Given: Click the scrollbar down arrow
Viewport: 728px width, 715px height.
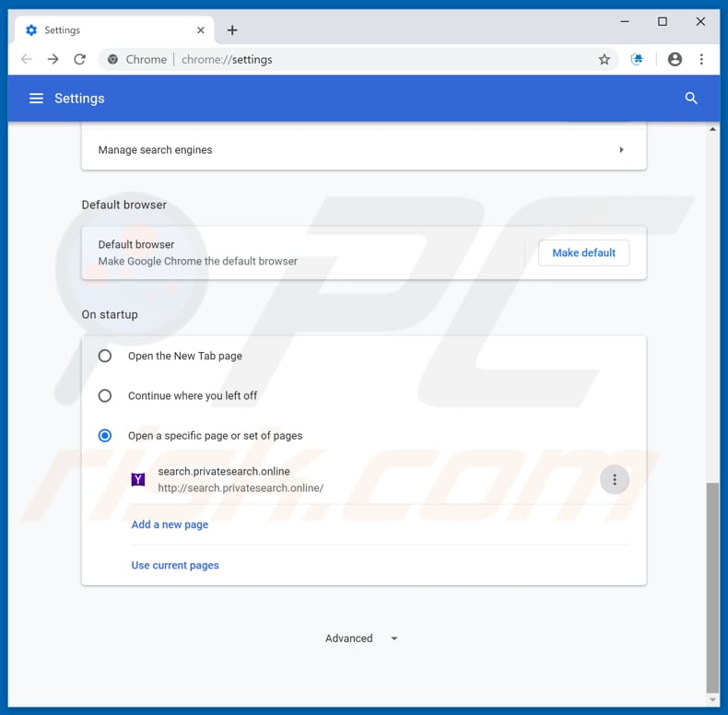Looking at the screenshot, I should click(x=712, y=699).
